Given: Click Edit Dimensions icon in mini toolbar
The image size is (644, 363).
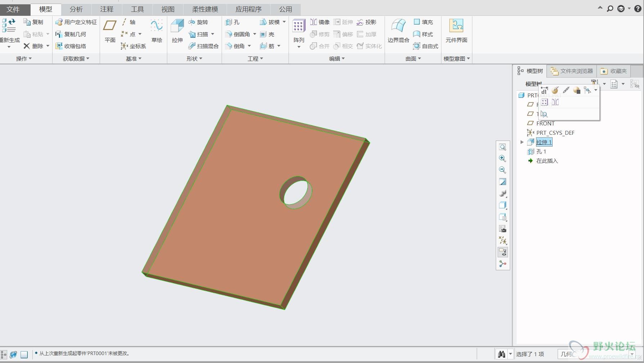Looking at the screenshot, I should (x=544, y=90).
